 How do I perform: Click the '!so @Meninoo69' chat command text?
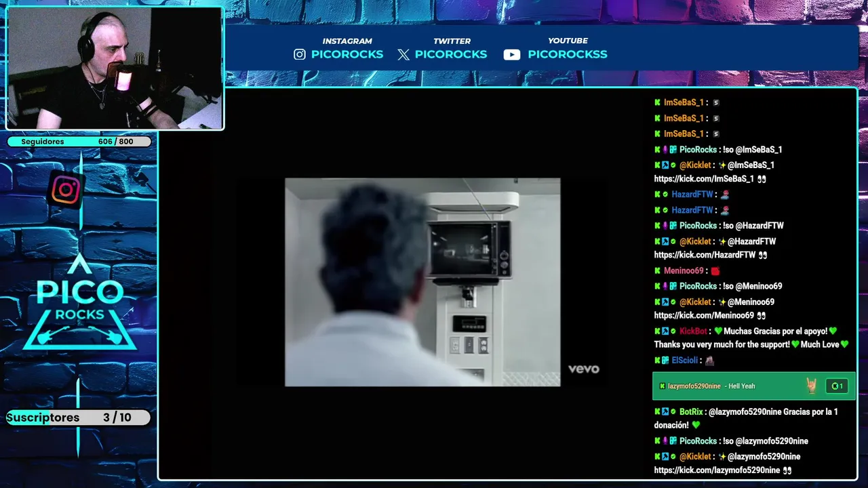pyautogui.click(x=753, y=287)
